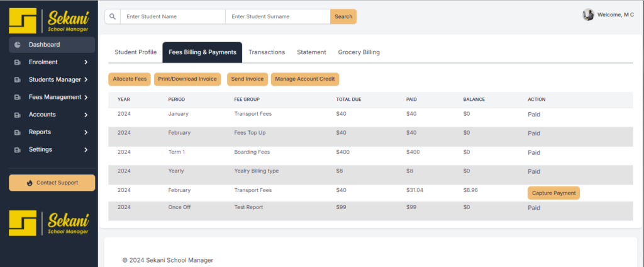Viewport: 644px width, 267px height.
Task: Select the January period cell
Action: [x=178, y=114]
